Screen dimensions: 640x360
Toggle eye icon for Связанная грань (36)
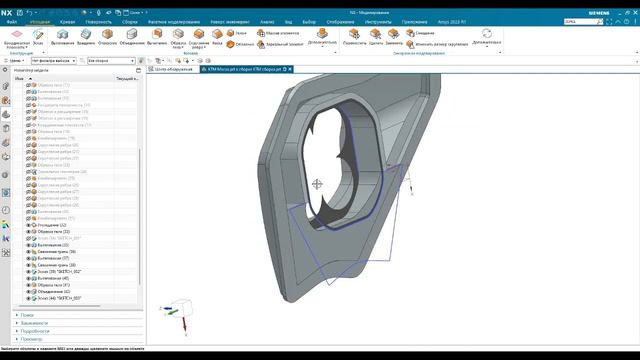click(29, 252)
